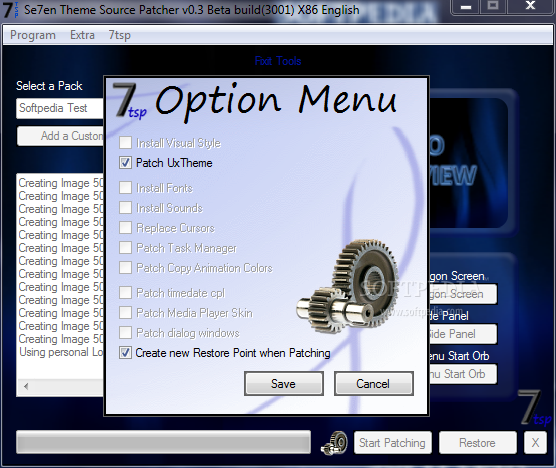
Task: Toggle Patch Media Player Skin checkbox
Action: tap(125, 313)
